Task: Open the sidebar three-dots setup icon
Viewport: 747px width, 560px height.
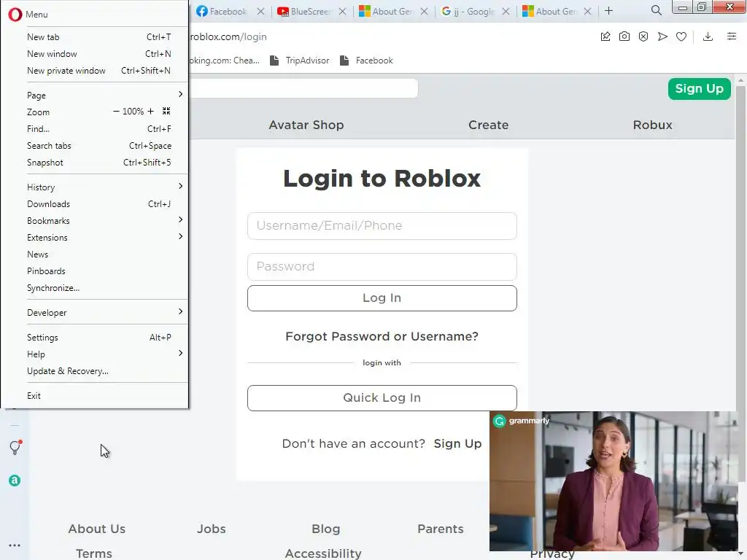Action: coord(15,545)
